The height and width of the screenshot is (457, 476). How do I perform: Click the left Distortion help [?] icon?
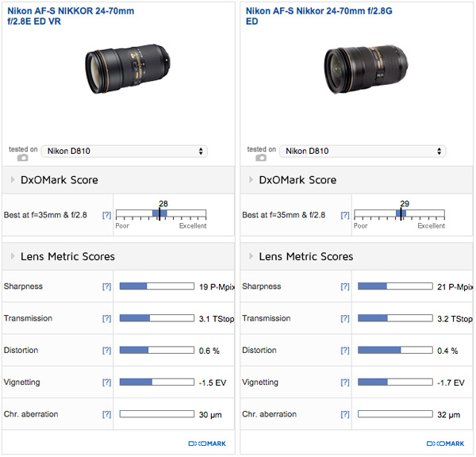tap(106, 350)
